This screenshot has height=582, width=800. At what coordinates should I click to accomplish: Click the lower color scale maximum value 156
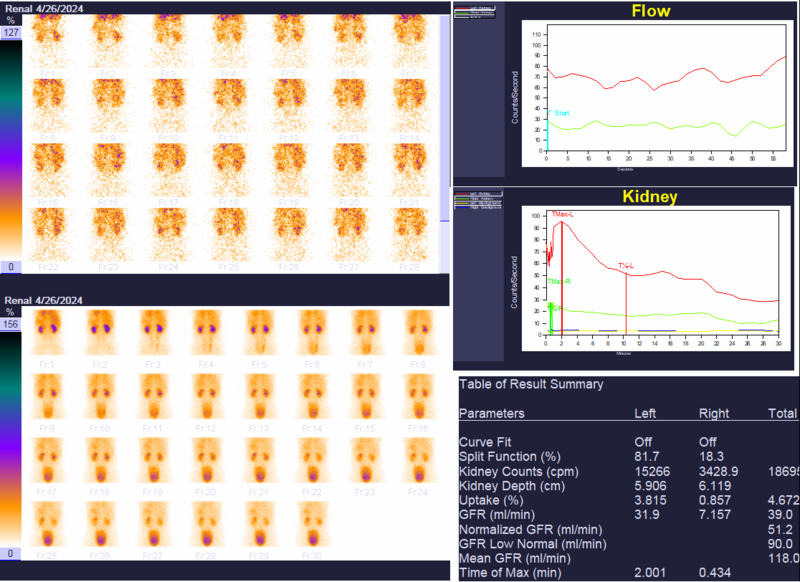[12, 324]
